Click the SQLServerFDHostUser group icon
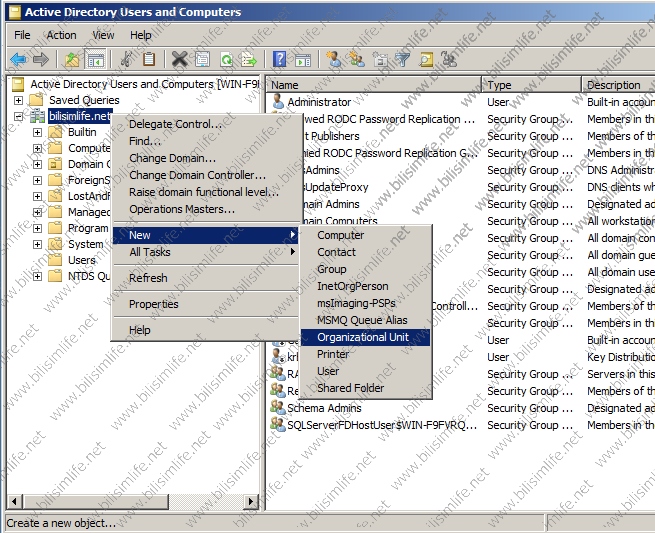Image resolution: width=655 pixels, height=533 pixels. tap(278, 424)
